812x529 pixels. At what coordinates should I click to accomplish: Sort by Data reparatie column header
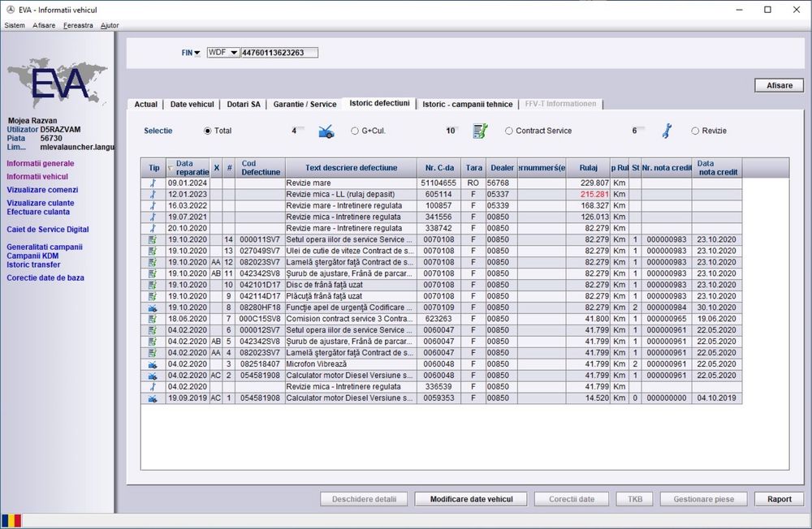192,167
